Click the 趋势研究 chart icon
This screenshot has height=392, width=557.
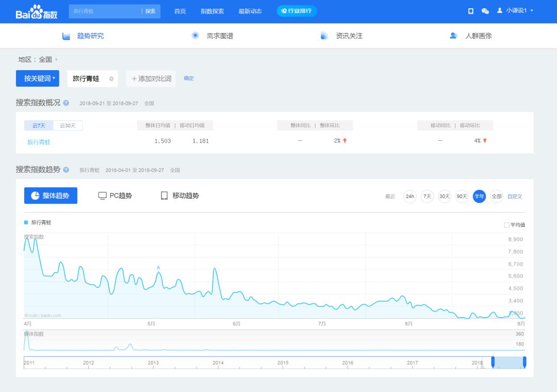(x=66, y=36)
